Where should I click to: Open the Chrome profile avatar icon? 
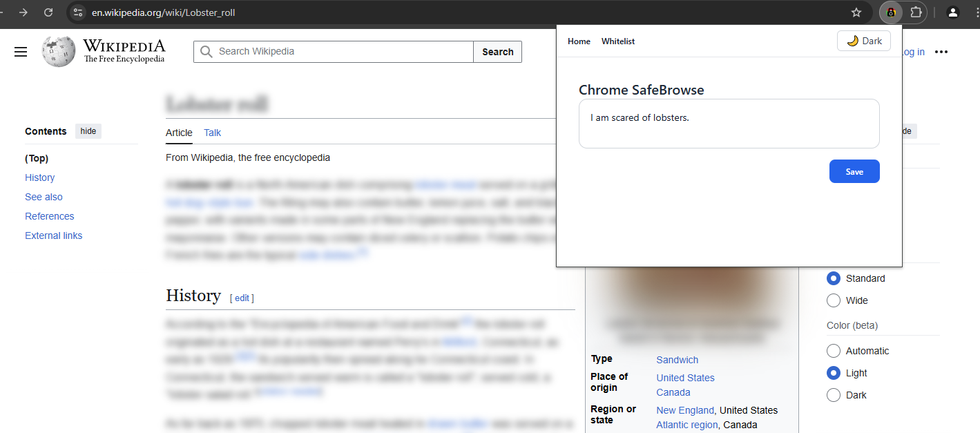[953, 12]
